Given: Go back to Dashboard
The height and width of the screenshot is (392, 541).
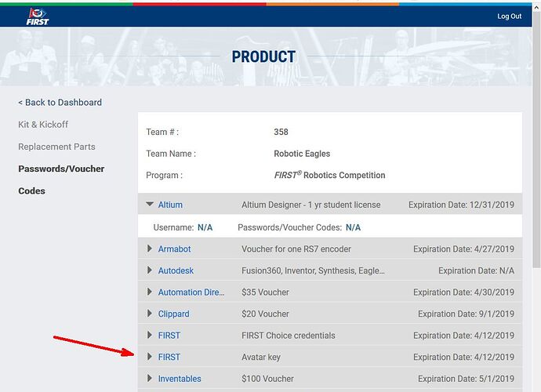Looking at the screenshot, I should 60,103.
